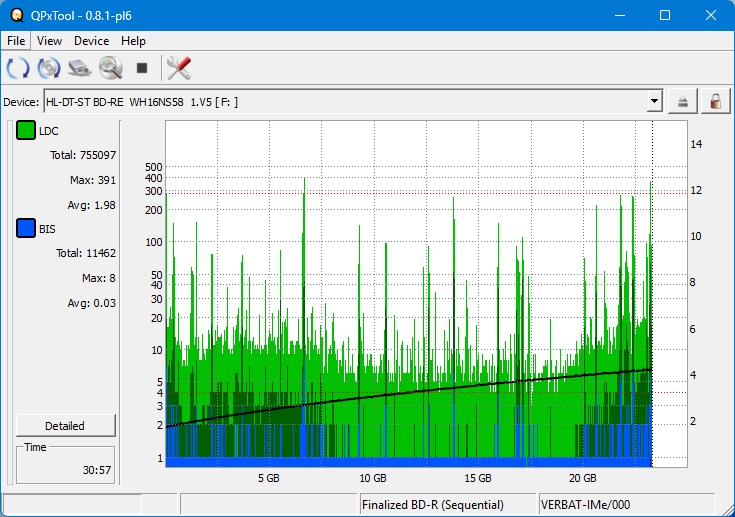Click the Finalized BD-R status bar field

click(447, 505)
